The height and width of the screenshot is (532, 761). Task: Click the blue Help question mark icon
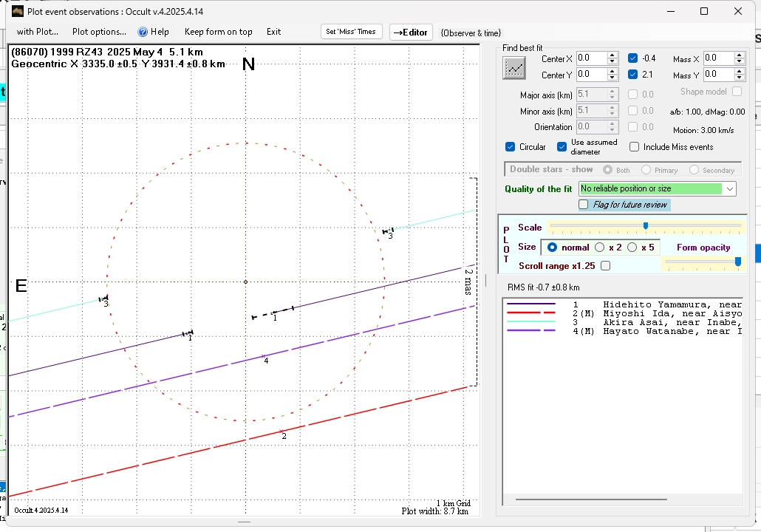[x=143, y=32]
